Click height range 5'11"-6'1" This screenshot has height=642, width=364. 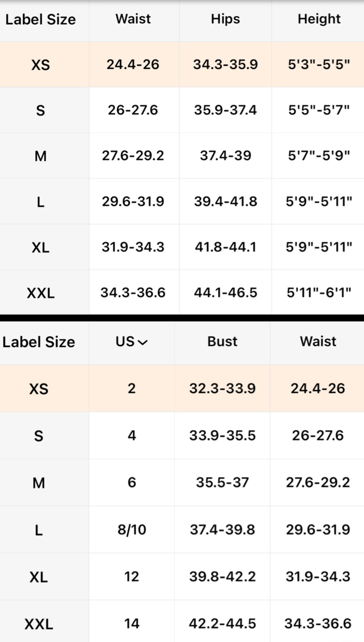pos(319,292)
